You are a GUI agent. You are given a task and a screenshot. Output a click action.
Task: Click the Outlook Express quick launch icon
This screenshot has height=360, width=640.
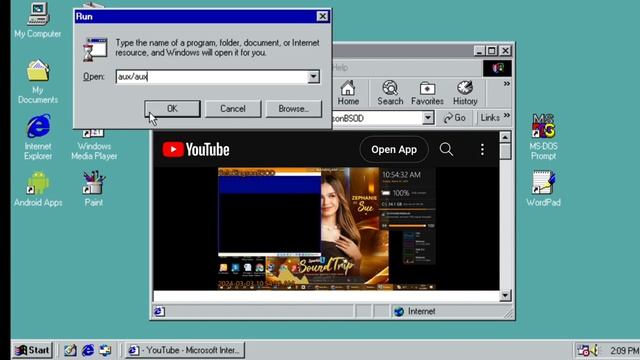tap(105, 350)
